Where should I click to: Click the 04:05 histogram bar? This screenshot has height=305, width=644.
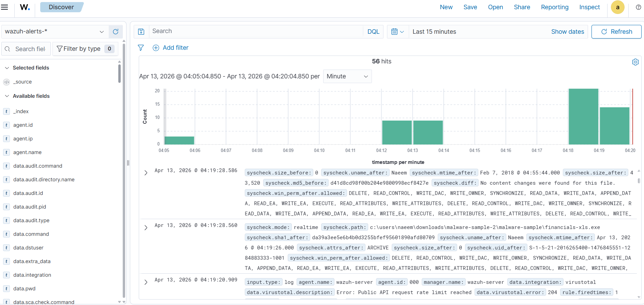(179, 140)
